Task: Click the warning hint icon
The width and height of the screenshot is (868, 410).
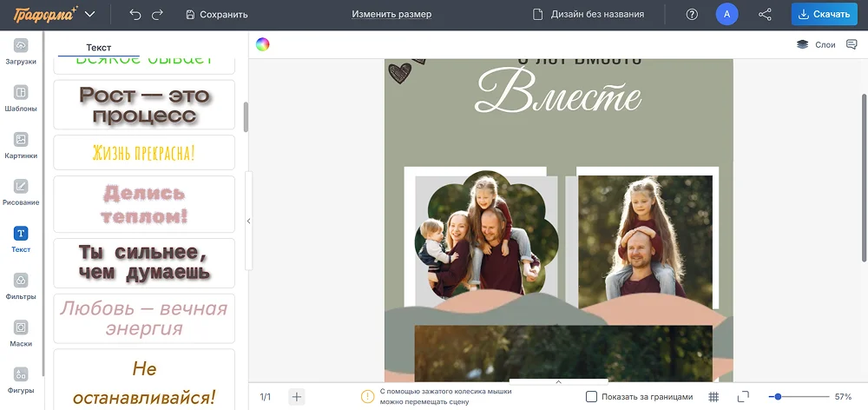Action: pyautogui.click(x=367, y=397)
